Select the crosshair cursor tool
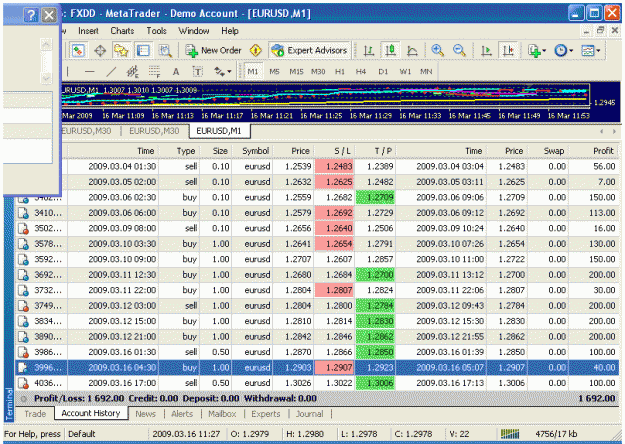625x444 pixels. coord(100,51)
